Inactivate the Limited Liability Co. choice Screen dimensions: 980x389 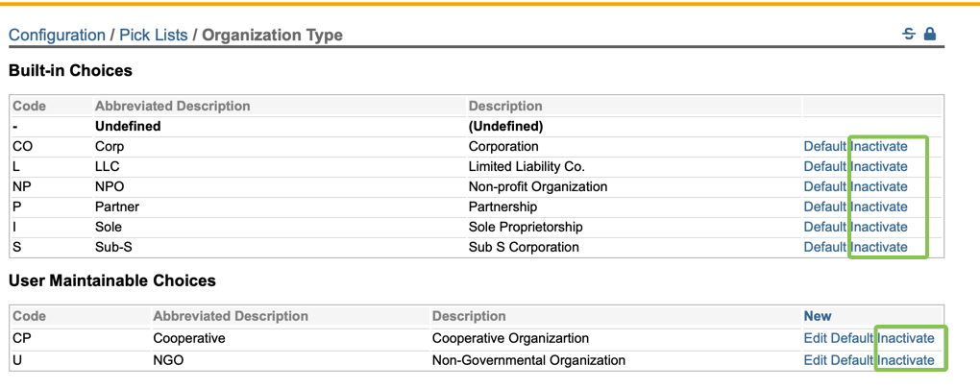pyautogui.click(x=879, y=167)
